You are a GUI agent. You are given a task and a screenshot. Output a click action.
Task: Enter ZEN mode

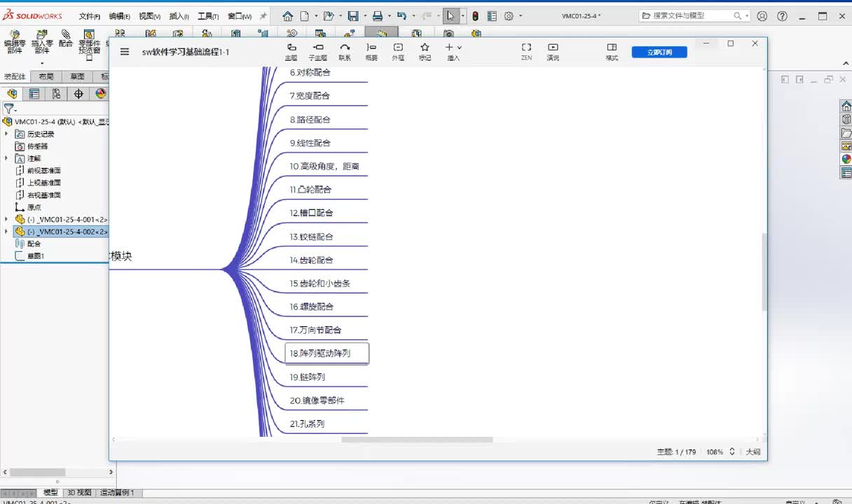(x=526, y=48)
